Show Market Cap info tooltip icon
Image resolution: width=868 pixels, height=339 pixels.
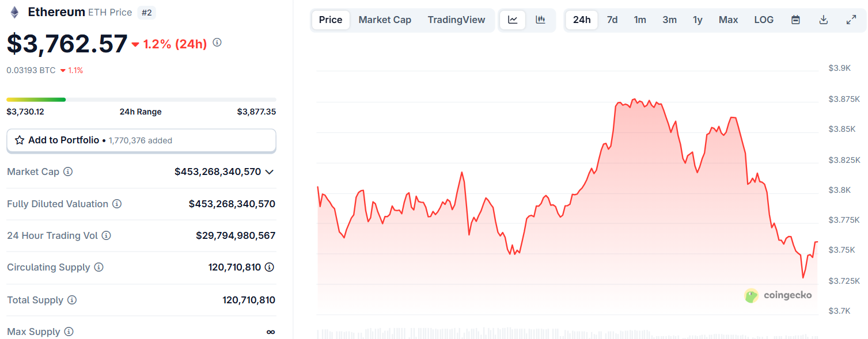pos(68,172)
